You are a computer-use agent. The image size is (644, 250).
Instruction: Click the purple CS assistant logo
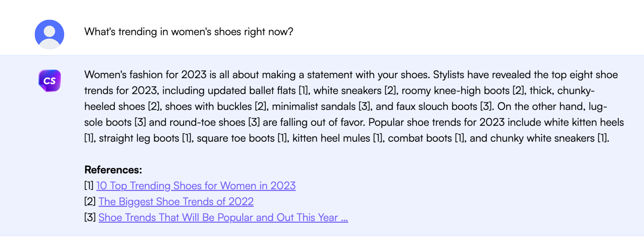point(49,81)
